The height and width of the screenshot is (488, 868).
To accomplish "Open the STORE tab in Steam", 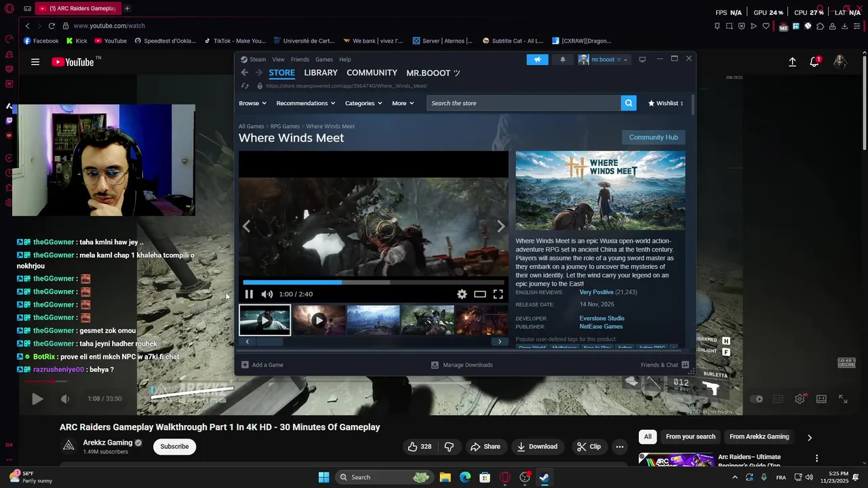I will point(281,73).
